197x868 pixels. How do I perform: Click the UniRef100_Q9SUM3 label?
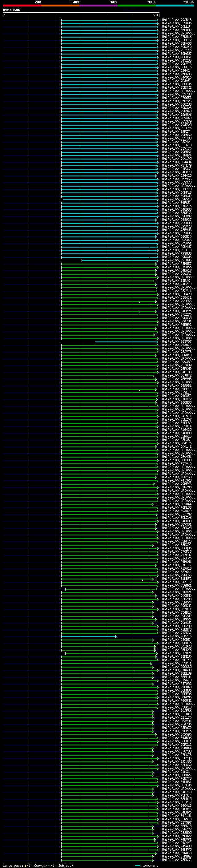(177, 223)
